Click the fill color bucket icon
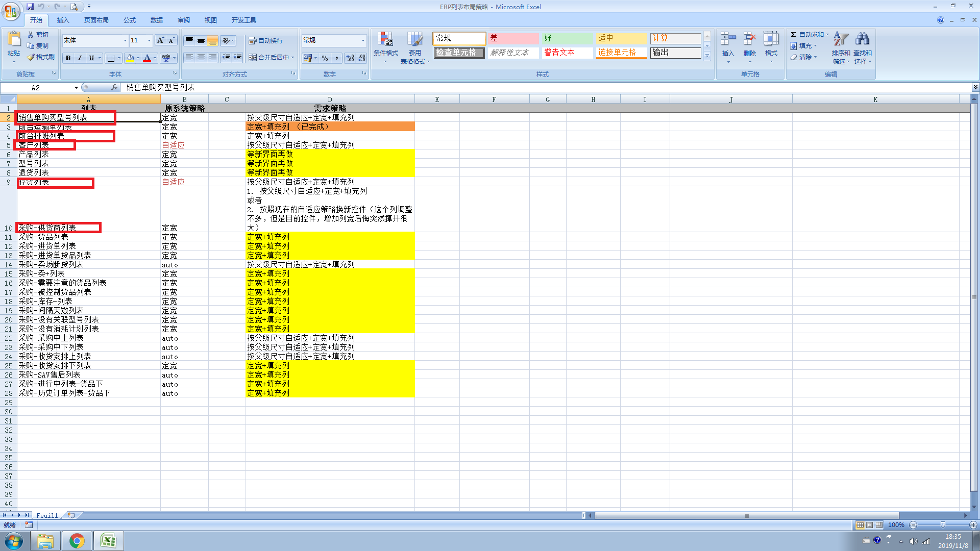980x551 pixels. pos(131,58)
